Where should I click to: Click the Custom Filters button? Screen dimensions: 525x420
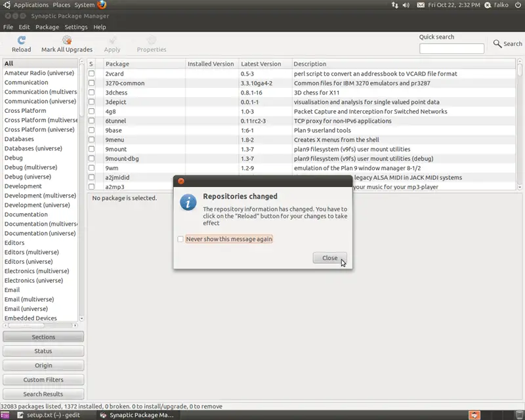click(x=43, y=380)
